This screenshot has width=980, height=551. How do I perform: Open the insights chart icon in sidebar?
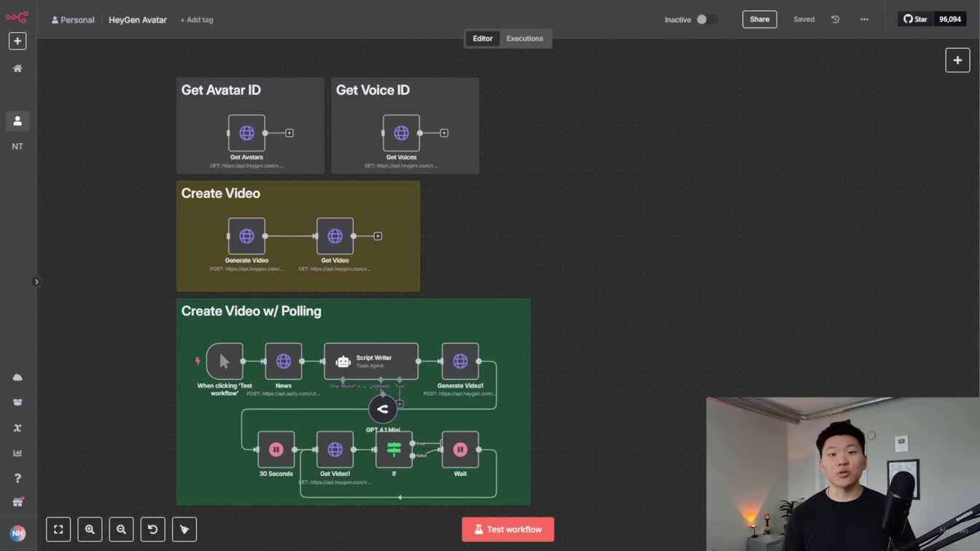[17, 453]
